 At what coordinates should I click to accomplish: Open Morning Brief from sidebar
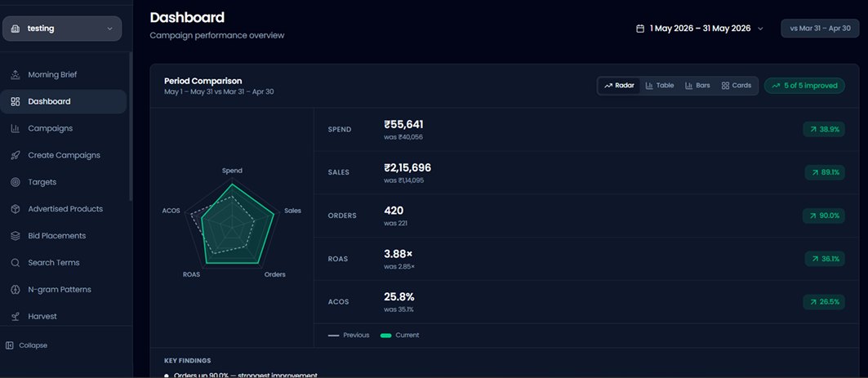coord(64,75)
